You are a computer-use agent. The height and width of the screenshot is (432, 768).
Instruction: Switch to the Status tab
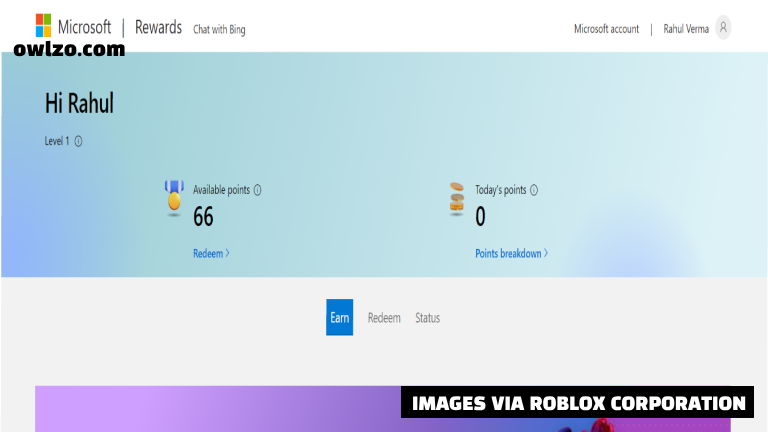coord(428,318)
